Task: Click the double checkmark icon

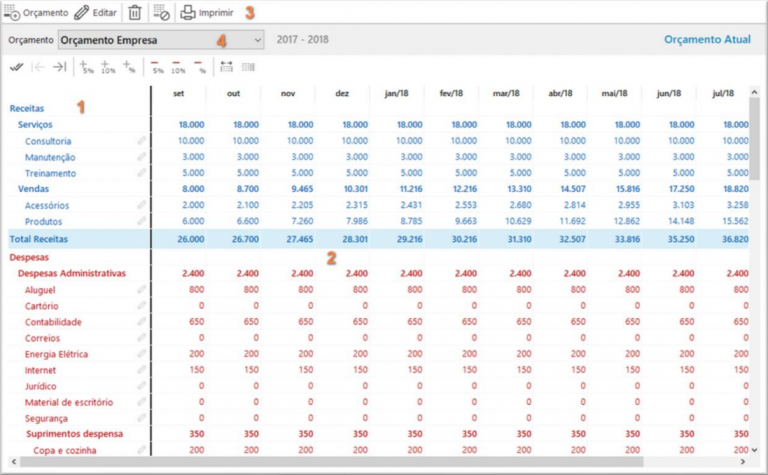Action: pyautogui.click(x=16, y=67)
